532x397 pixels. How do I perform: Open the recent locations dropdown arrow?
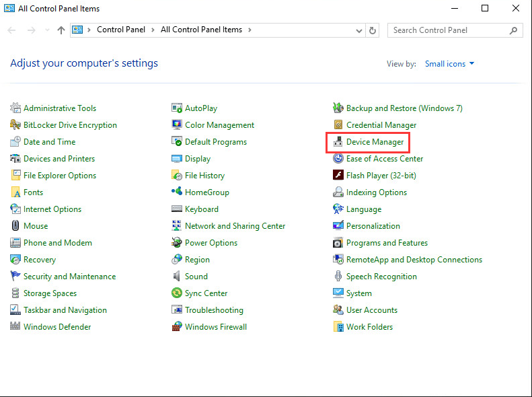pyautogui.click(x=47, y=30)
